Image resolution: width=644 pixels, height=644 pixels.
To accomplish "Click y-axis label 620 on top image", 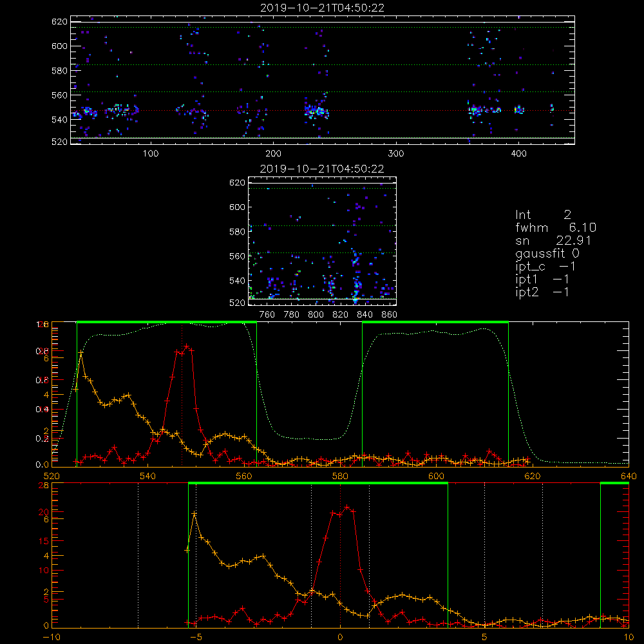I will point(59,22).
